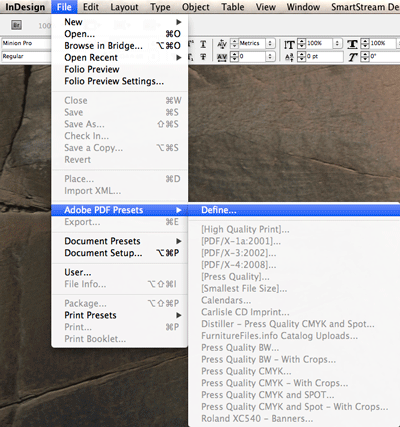Select Press Quality CMYK and Spot - With Crops...
Viewport: 400px width, 427px height.
pyautogui.click(x=294, y=407)
